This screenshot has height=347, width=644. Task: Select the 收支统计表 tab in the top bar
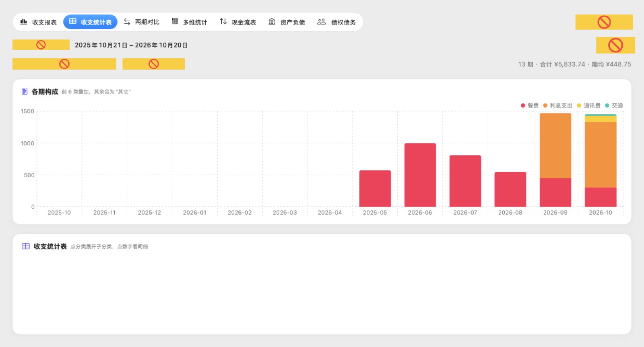[90, 22]
